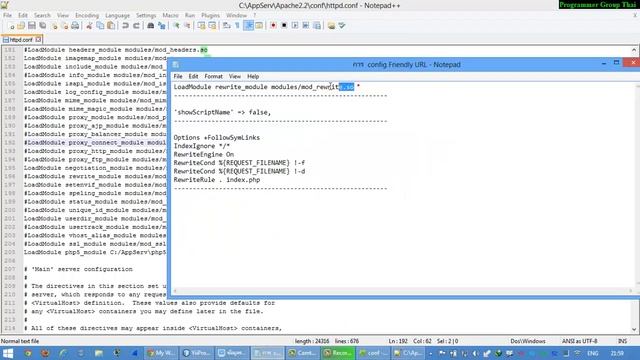Open the Notepad++ Language menu
The height and width of the screenshot is (360, 640).
pyautogui.click(x=118, y=16)
